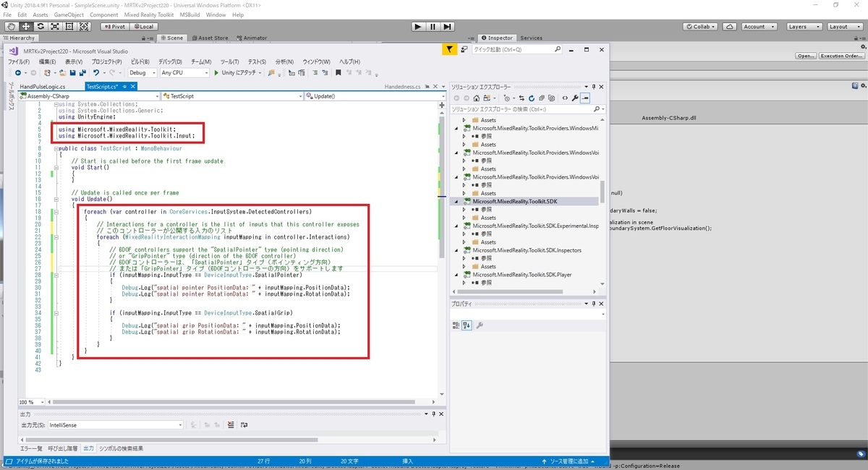Click the クイック起動 search field
Image resolution: width=868 pixels, height=470 pixels.
(516, 50)
